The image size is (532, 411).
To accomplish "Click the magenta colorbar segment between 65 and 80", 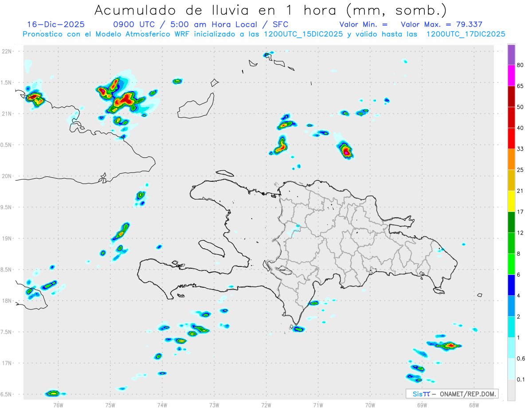I will coord(511,75).
